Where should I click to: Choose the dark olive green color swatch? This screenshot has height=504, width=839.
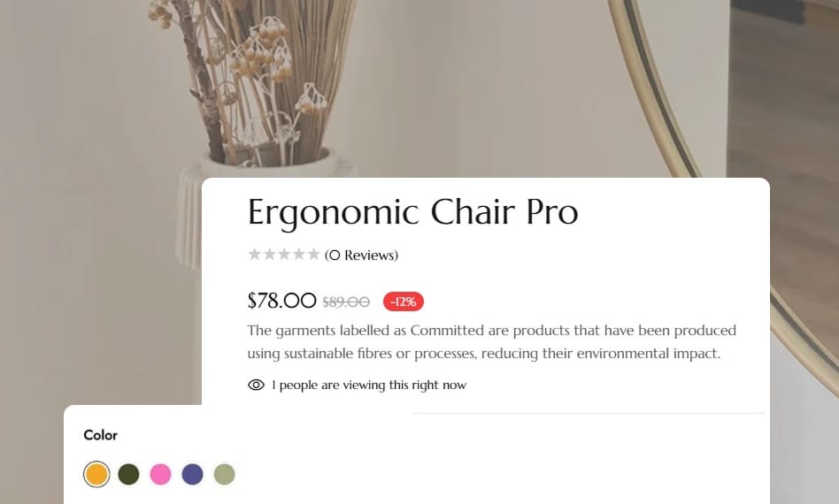(129, 474)
